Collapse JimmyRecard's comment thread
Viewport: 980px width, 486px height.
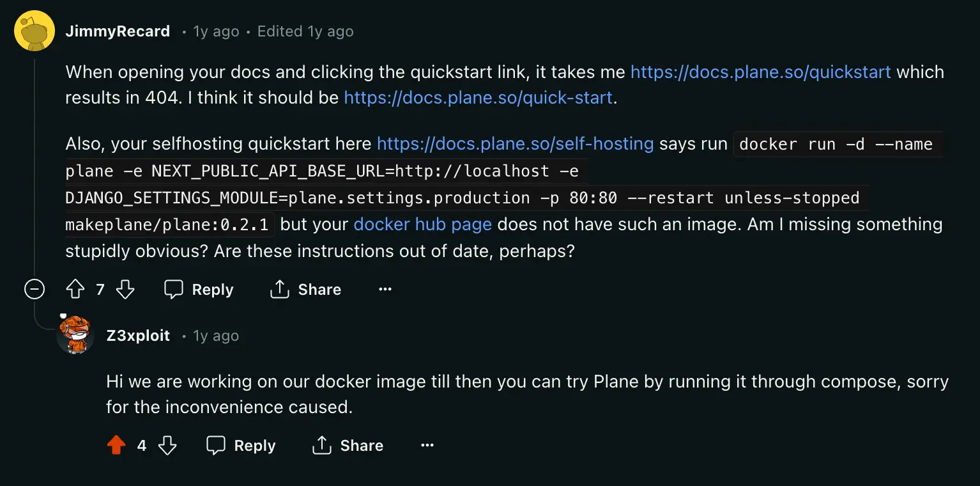click(34, 289)
